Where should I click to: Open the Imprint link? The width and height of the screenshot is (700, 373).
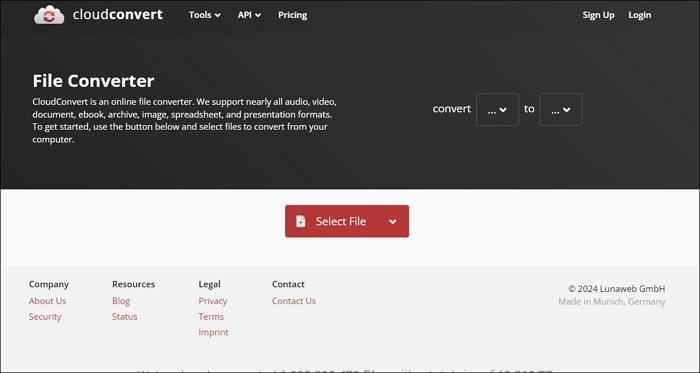[213, 332]
